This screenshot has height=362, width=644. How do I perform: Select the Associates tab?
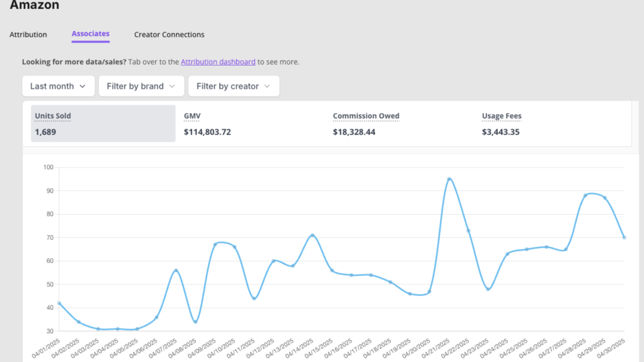91,33
